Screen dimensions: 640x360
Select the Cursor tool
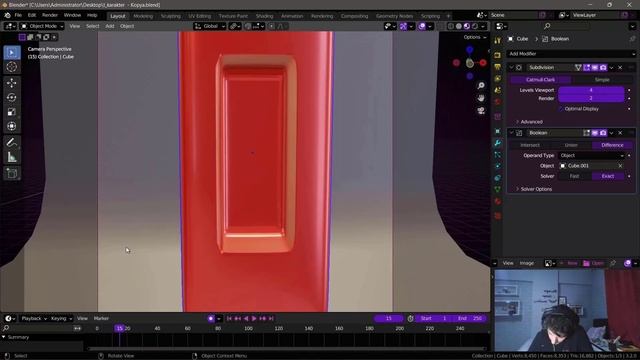pos(11,67)
